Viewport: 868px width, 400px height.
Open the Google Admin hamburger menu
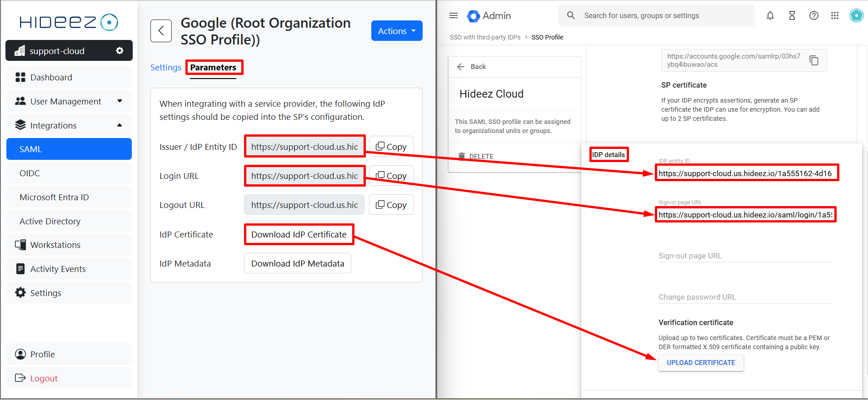[x=453, y=16]
